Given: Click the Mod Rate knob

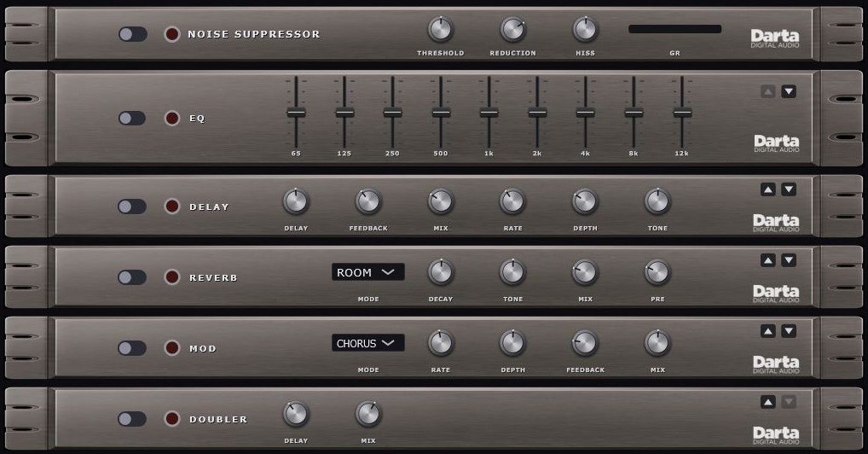Looking at the screenshot, I should click(441, 344).
